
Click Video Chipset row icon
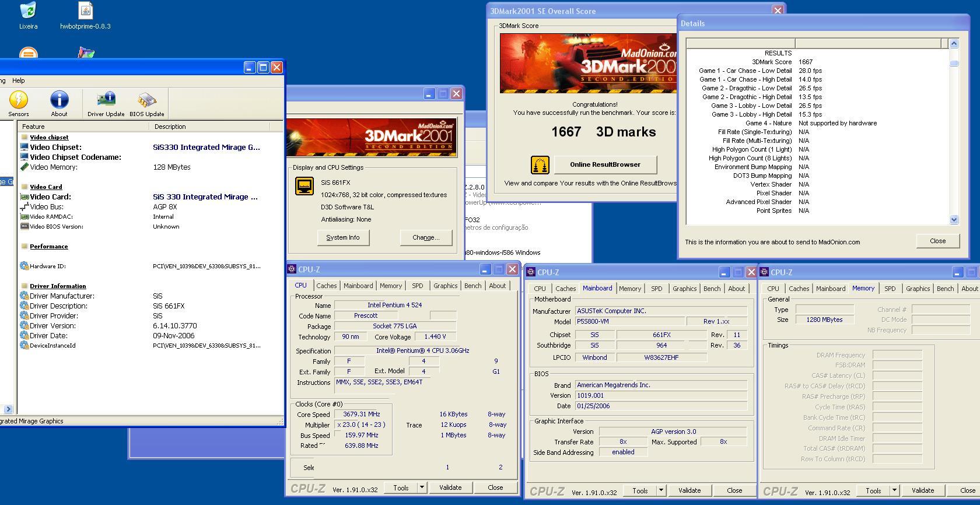pyautogui.click(x=24, y=148)
